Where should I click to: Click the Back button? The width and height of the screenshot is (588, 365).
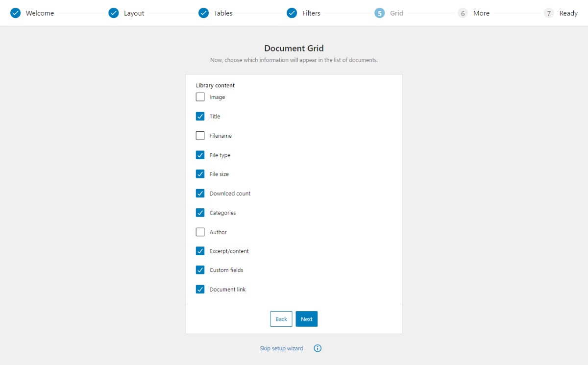[x=281, y=319]
